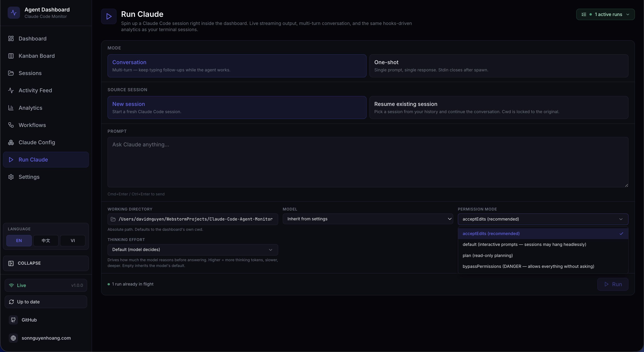Click the prompt textarea resize handle
The image size is (644, 352).
coord(626,185)
